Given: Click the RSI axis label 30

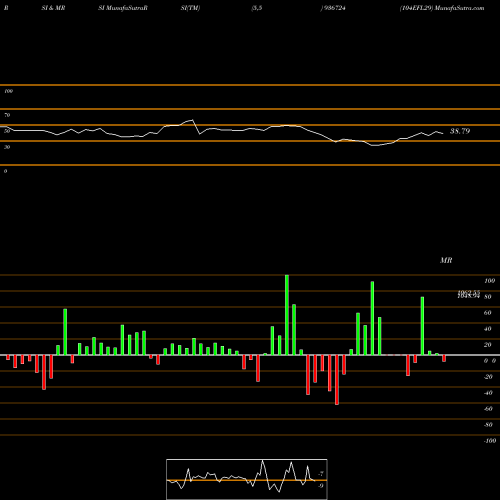Looking at the screenshot, I should click(x=7, y=147).
